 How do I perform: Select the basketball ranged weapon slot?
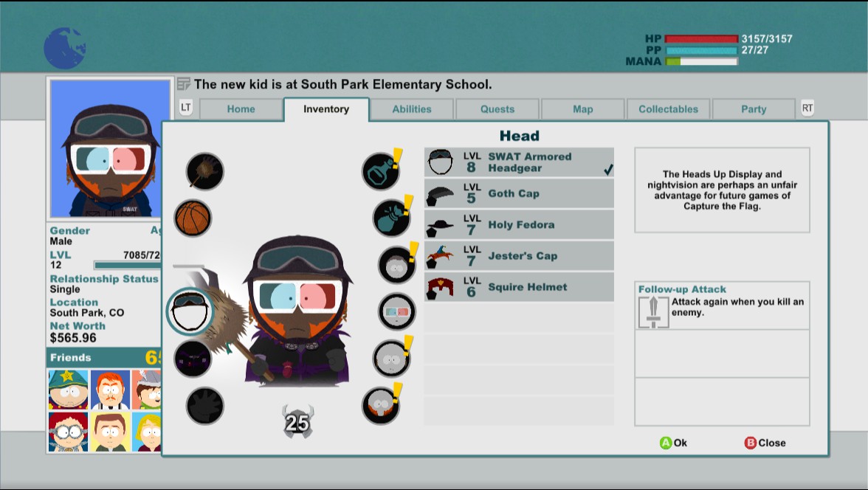point(193,218)
